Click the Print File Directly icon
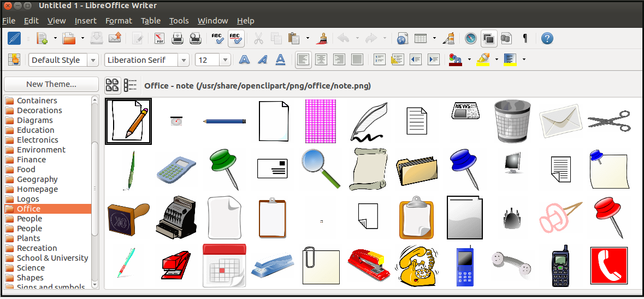Viewport: 644px width, 299px height. pos(178,39)
